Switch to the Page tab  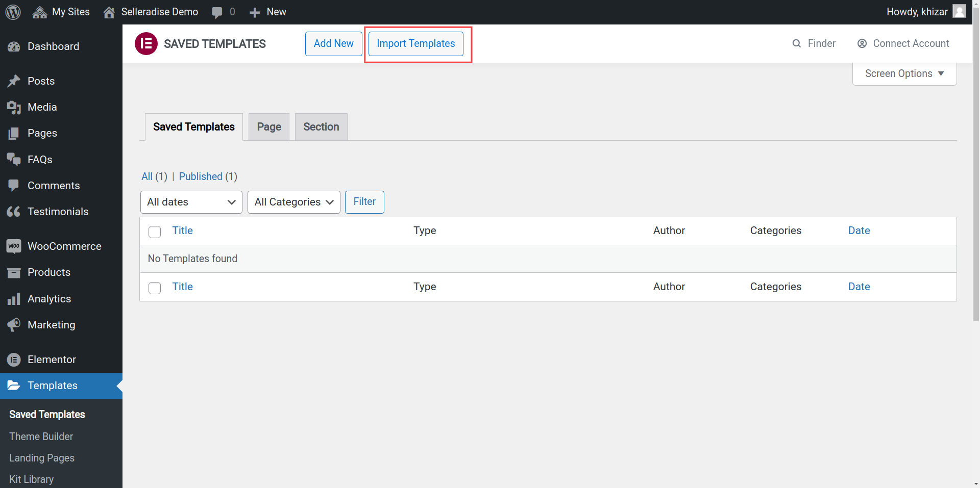(x=269, y=127)
